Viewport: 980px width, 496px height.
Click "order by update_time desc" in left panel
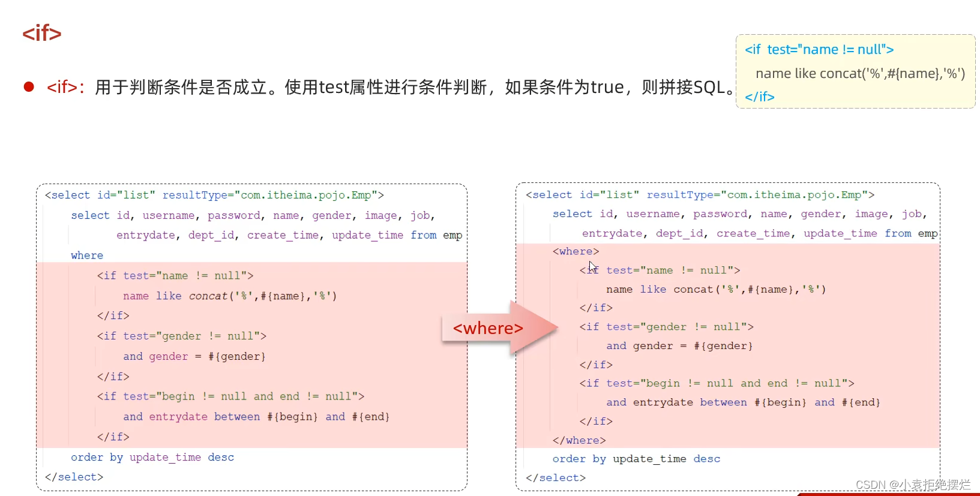pyautogui.click(x=152, y=457)
